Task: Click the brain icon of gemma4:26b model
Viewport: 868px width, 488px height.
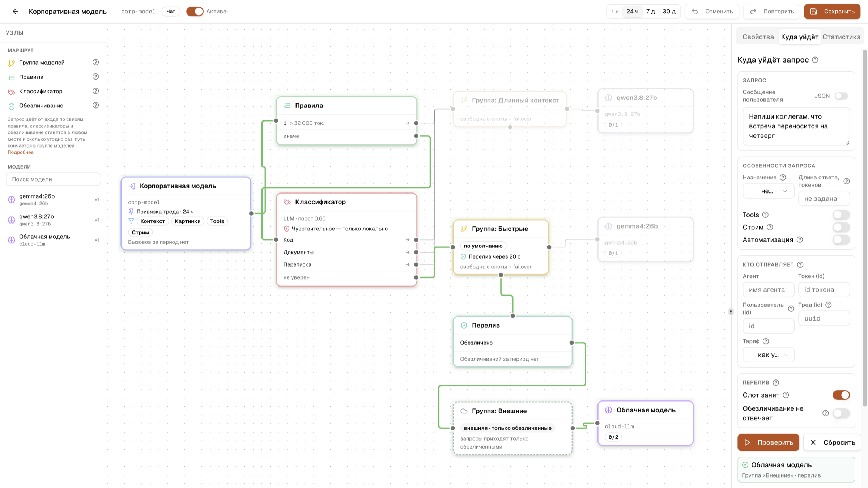Action: click(12, 200)
